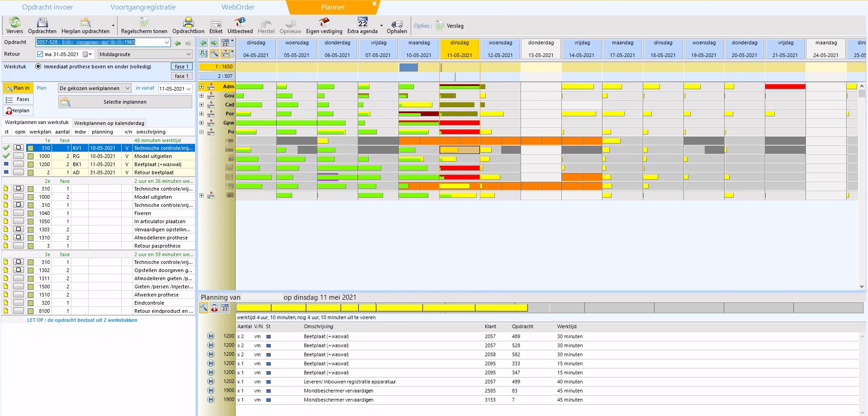Switch to Werkplannen op kalenderdag tab
Viewport: 868px width, 416px height.
click(109, 123)
